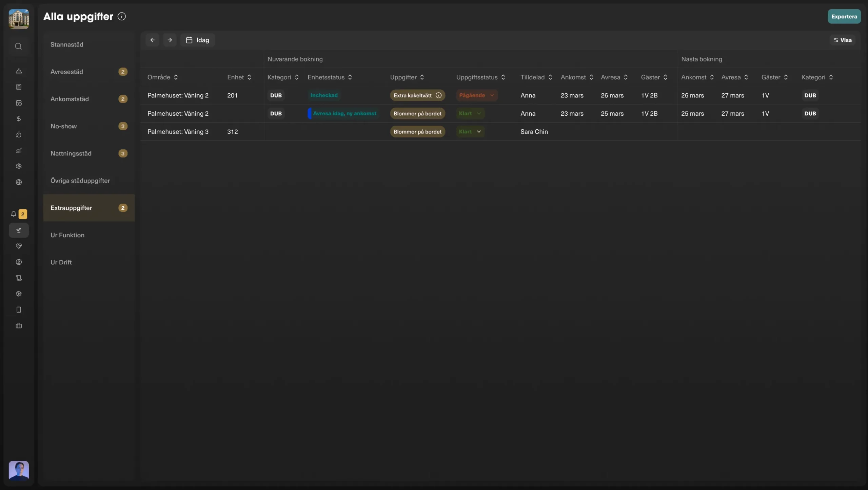Open the statistics chart icon in the sidebar
868x490 pixels.
point(19,150)
